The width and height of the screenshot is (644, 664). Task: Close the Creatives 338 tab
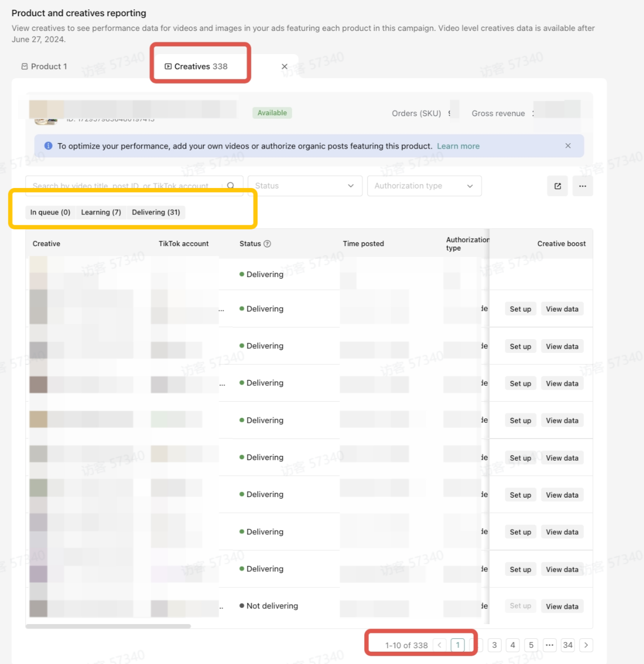point(284,66)
